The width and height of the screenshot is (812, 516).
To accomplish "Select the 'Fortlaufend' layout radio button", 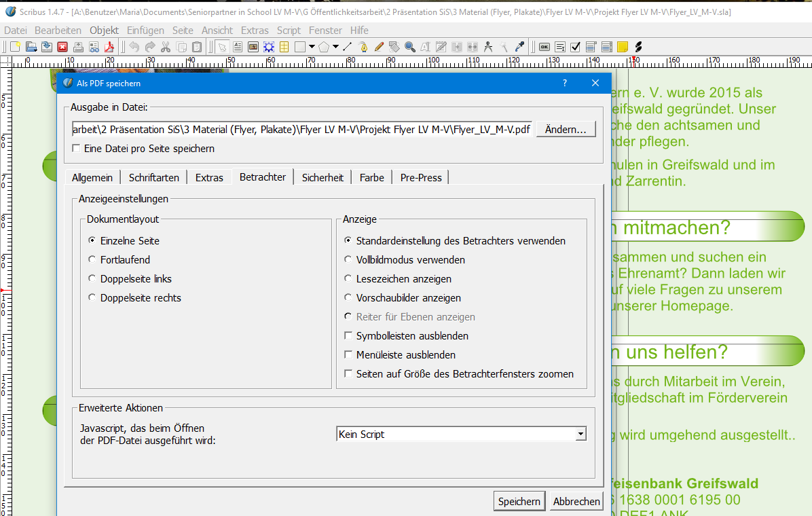I will [92, 260].
